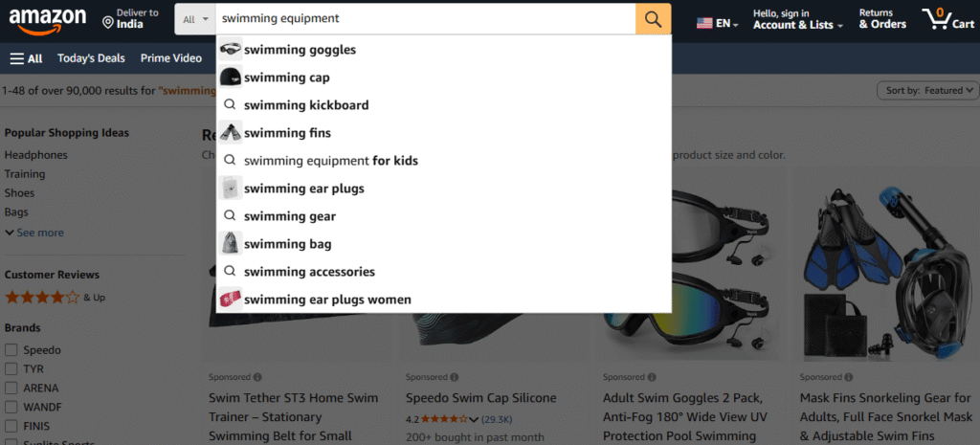The width and height of the screenshot is (980, 445).
Task: Click the four-star customer review rating
Action: (43, 297)
